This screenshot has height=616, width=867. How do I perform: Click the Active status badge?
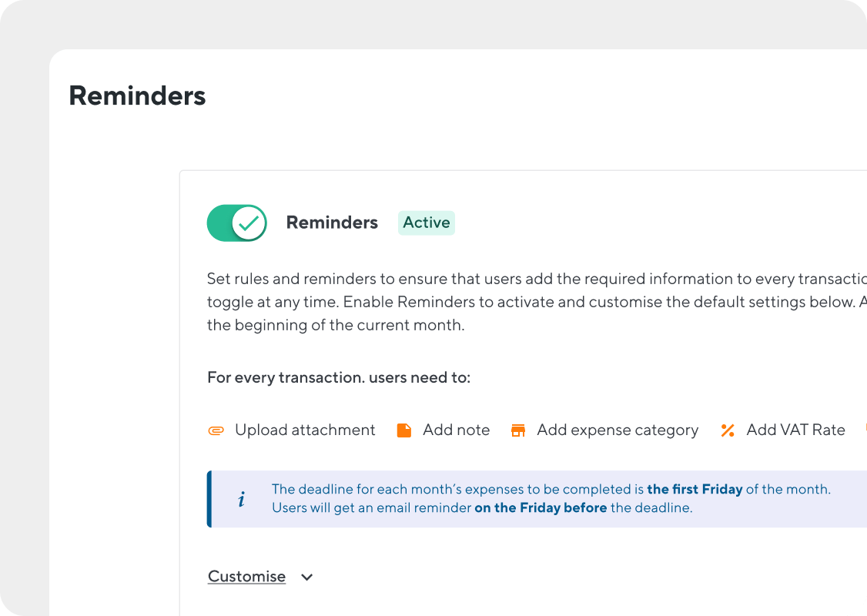pyautogui.click(x=426, y=223)
